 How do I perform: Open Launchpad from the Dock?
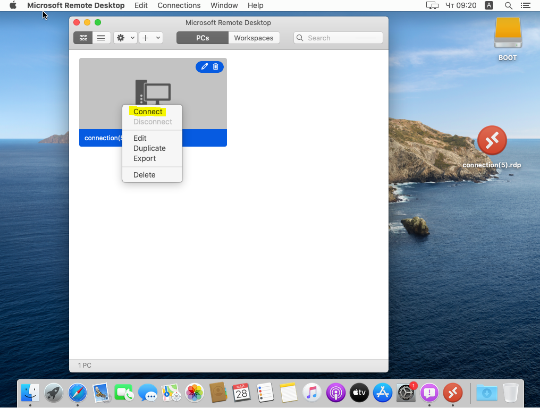pyautogui.click(x=54, y=393)
